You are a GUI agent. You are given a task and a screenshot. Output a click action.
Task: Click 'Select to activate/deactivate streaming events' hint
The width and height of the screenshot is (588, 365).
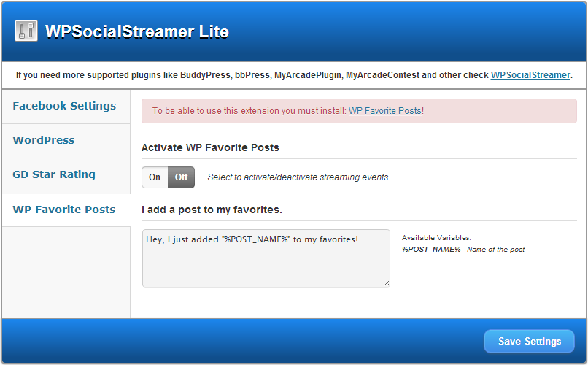[298, 177]
